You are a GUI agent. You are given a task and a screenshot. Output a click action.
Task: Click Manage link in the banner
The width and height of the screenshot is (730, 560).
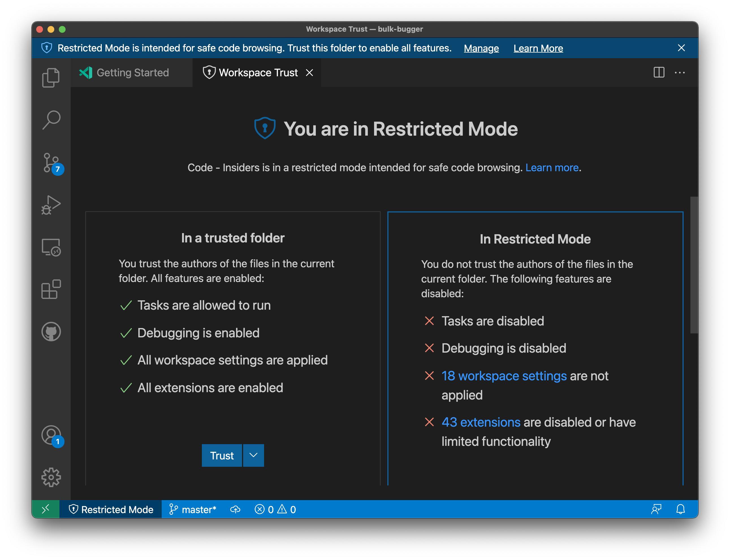[481, 48]
